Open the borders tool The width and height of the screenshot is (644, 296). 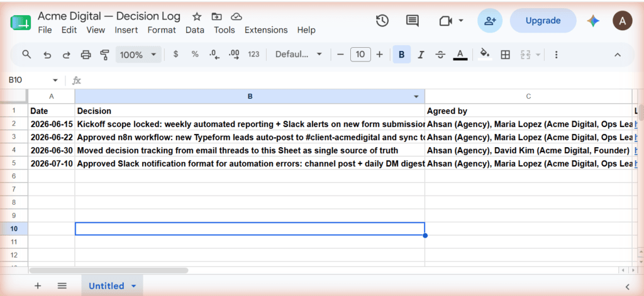pos(506,55)
